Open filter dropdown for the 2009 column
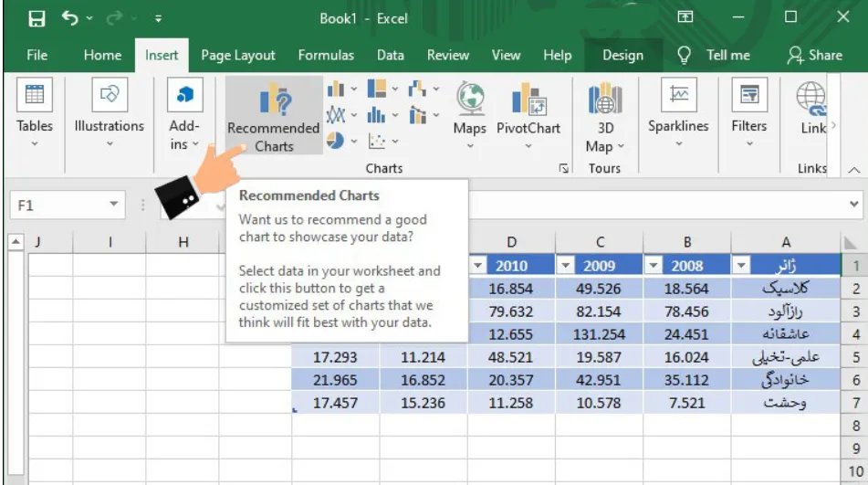 point(566,266)
